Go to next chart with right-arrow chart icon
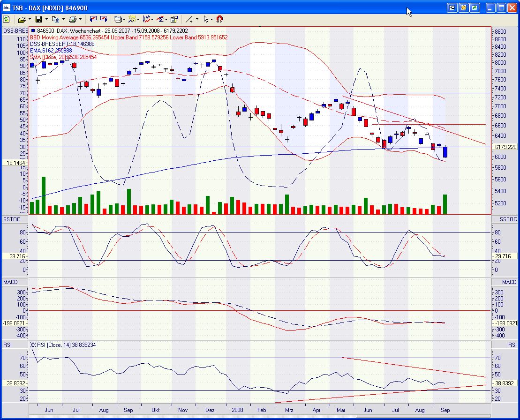The image size is (520, 420). point(104,19)
